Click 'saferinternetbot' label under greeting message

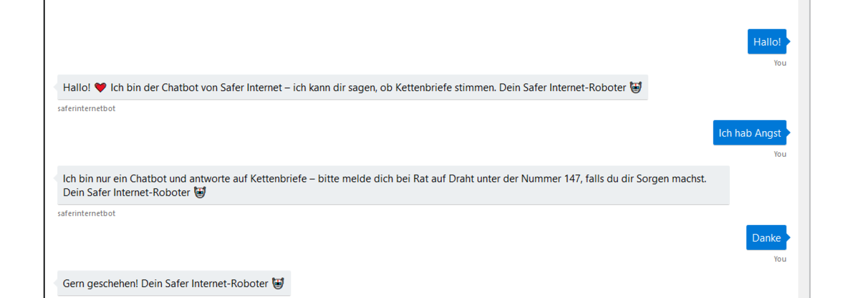(x=86, y=108)
